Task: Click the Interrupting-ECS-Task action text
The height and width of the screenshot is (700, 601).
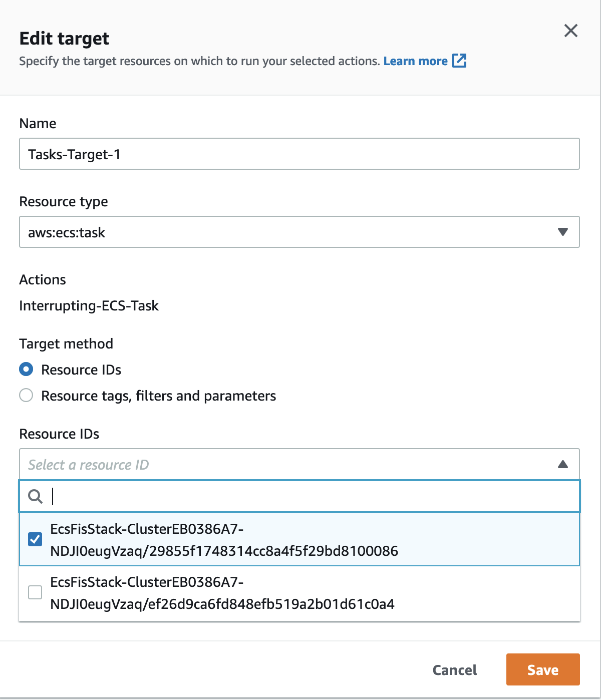Action: [x=89, y=305]
